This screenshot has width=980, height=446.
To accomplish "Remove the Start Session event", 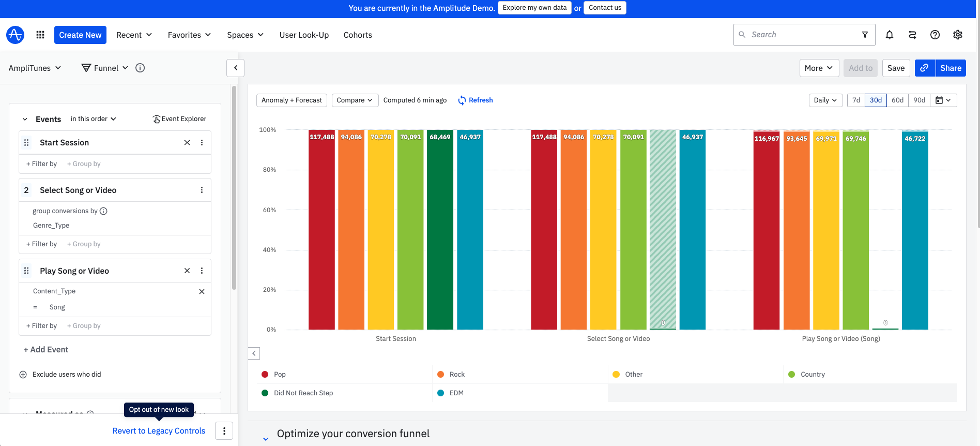I will 187,142.
